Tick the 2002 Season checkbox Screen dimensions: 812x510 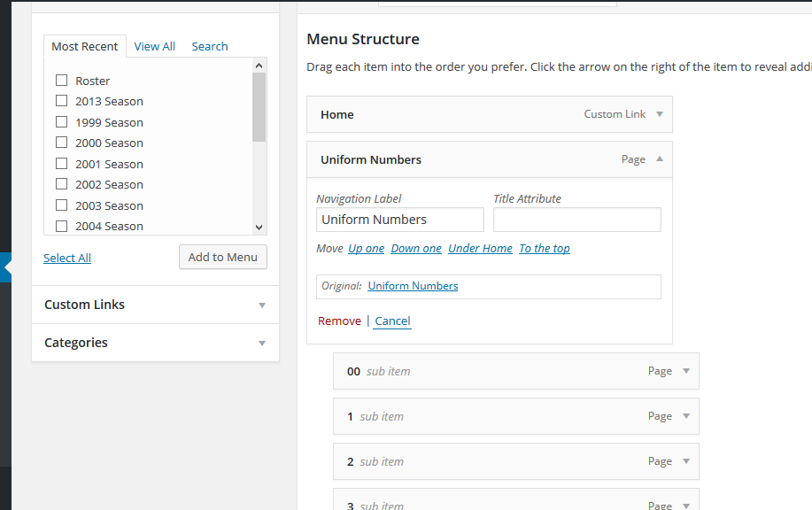coord(62,184)
